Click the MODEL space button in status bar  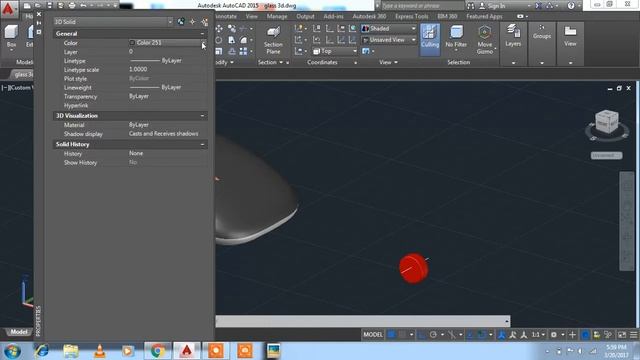click(373, 335)
